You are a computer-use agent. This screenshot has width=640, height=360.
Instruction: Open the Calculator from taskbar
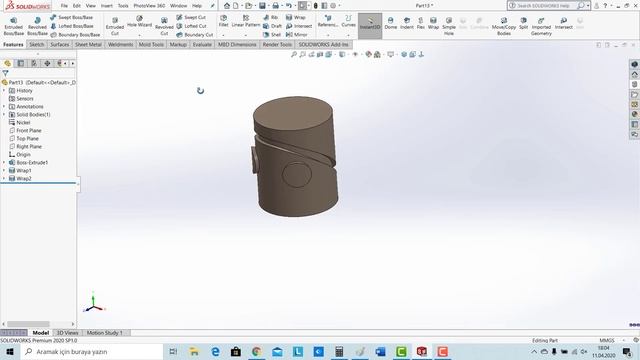[339, 351]
